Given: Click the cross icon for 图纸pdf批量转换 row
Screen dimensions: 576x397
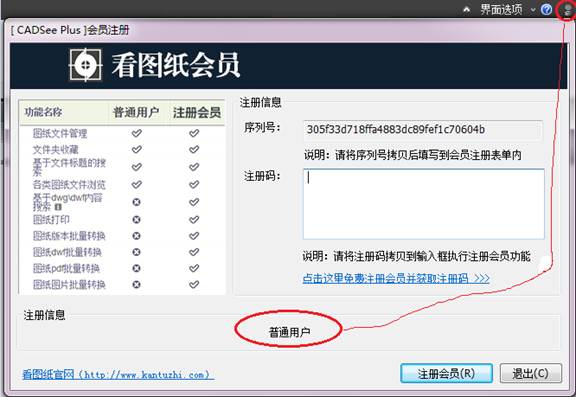Looking at the screenshot, I should (136, 268).
